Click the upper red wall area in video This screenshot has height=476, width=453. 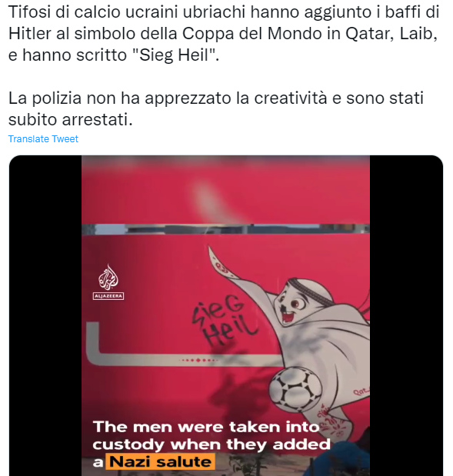(x=225, y=190)
